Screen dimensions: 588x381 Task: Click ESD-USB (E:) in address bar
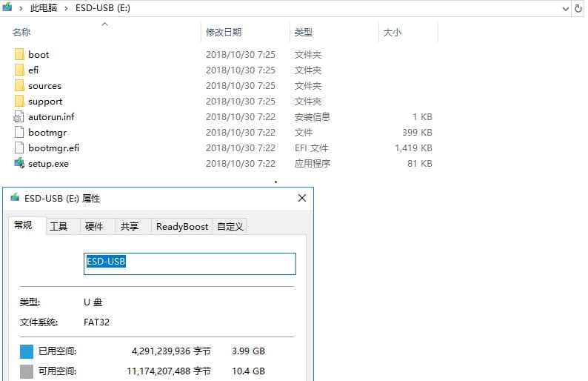(x=103, y=8)
